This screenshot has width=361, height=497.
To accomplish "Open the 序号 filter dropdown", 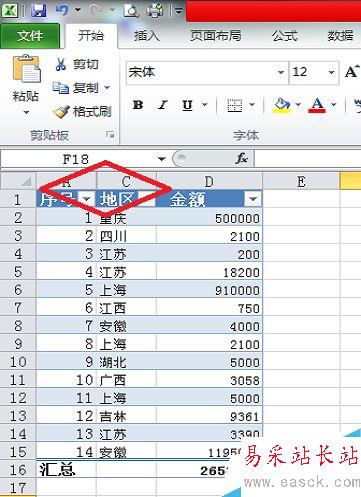I will tap(86, 199).
